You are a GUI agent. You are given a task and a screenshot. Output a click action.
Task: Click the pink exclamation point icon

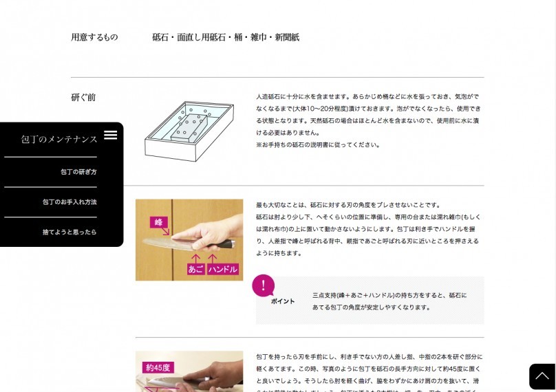click(x=263, y=285)
